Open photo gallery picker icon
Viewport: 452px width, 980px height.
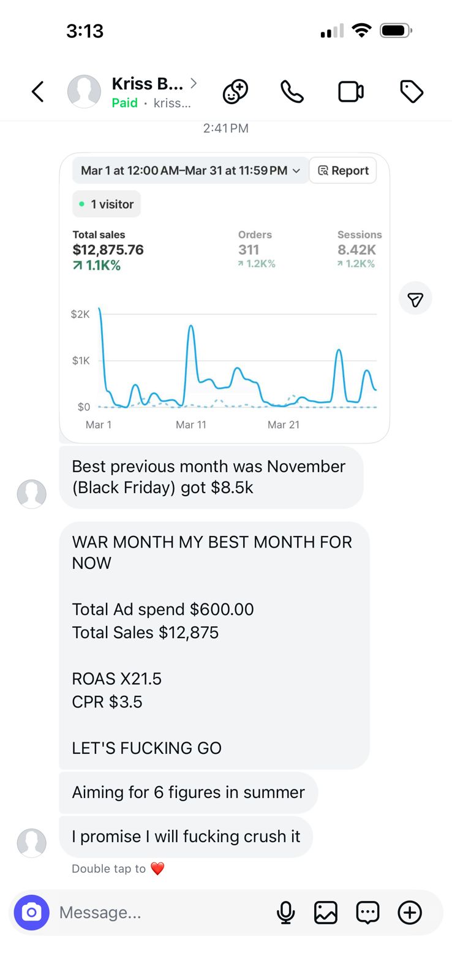coord(326,913)
